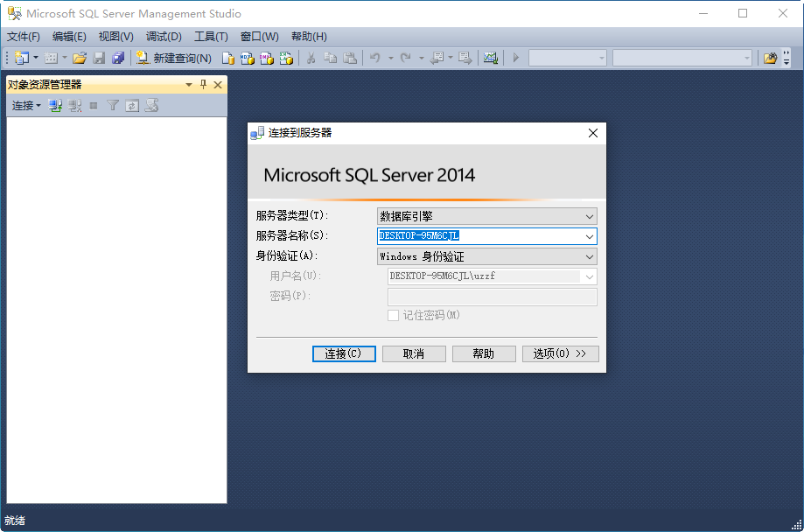Click the Open File folder icon
Image resolution: width=804 pixels, height=532 pixels.
pos(80,58)
